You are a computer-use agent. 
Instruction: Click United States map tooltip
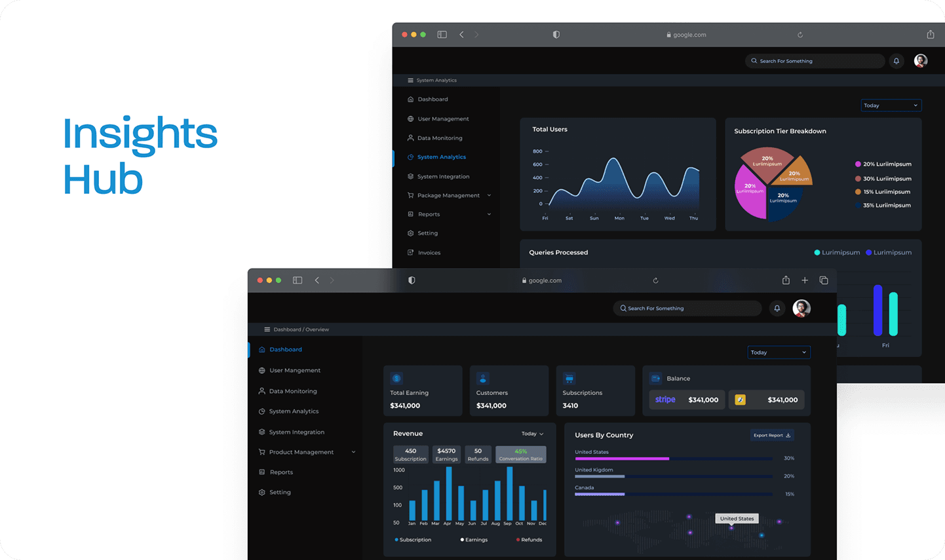(x=737, y=519)
